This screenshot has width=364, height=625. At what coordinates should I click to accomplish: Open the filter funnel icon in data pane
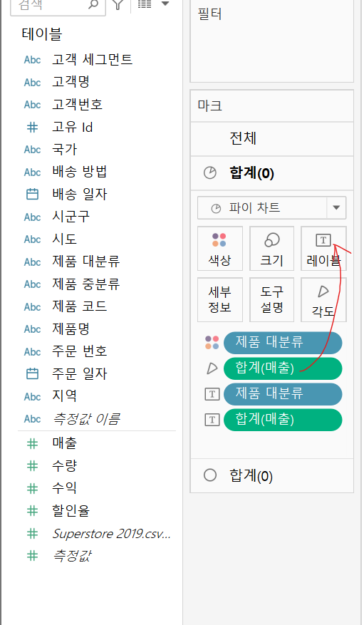(118, 5)
